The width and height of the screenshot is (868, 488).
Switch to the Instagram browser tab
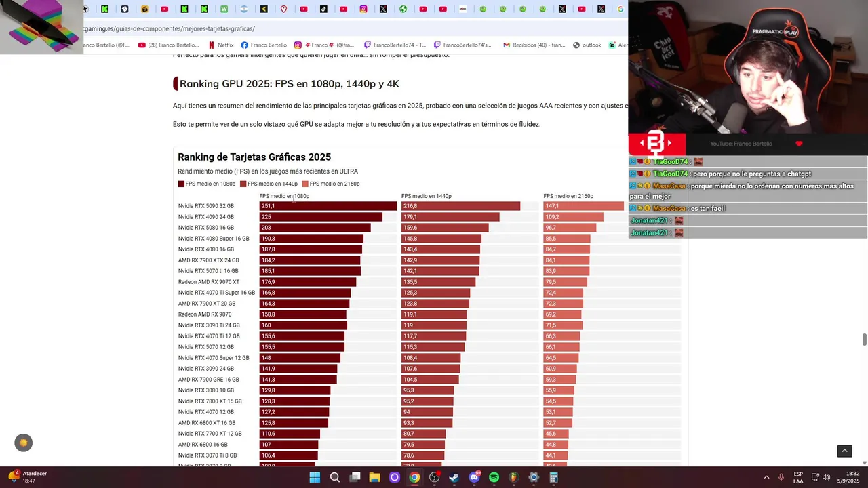pos(363,9)
